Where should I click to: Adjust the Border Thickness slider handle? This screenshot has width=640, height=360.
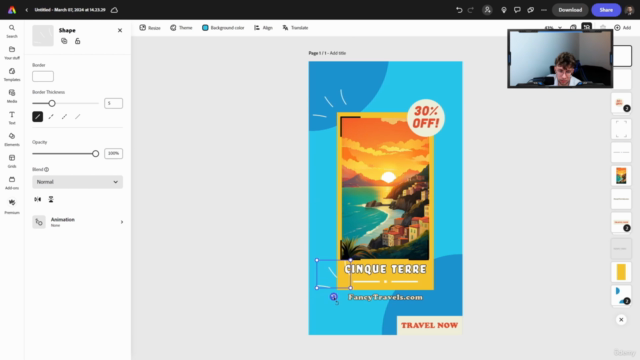tap(52, 103)
